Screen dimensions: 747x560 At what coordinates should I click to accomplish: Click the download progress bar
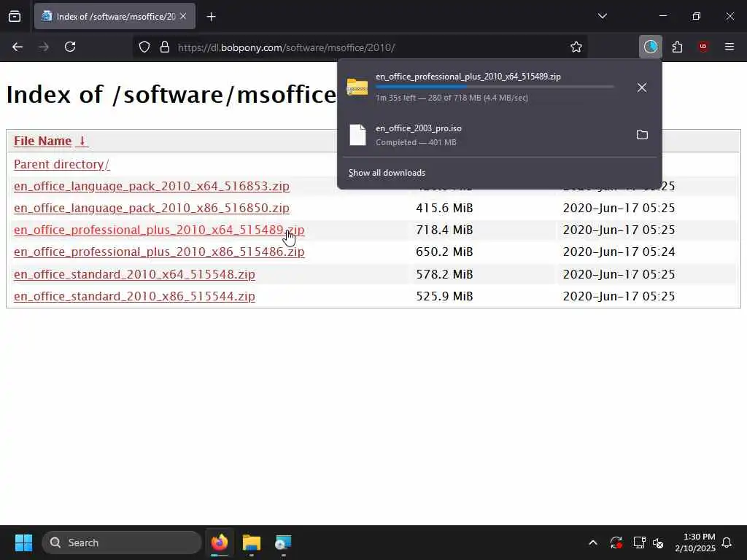[495, 87]
